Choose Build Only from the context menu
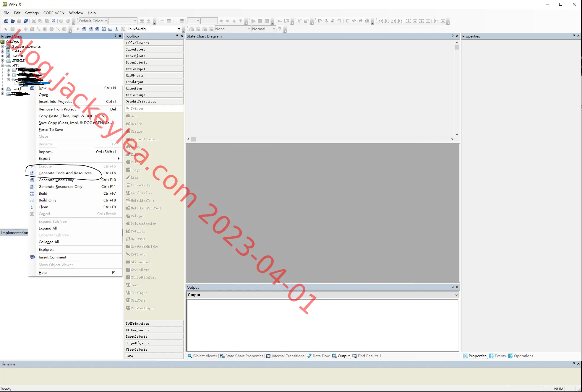This screenshot has width=582, height=392. pos(75,200)
